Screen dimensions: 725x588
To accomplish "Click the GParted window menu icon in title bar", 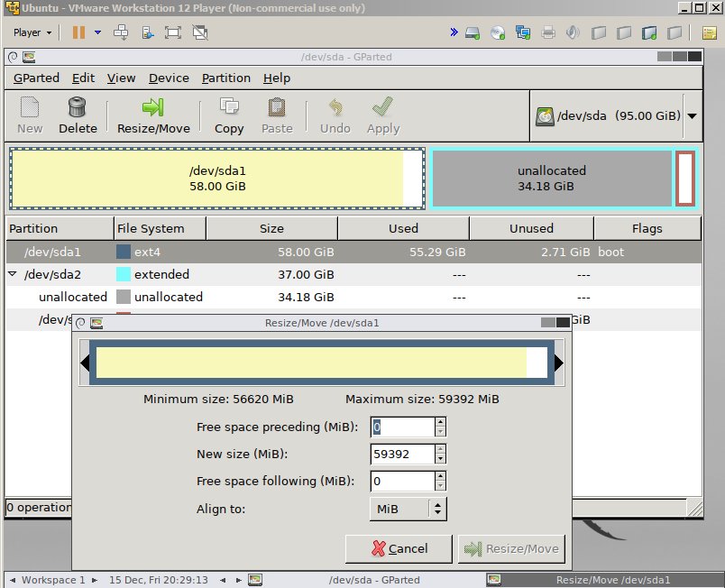I will tap(29, 57).
